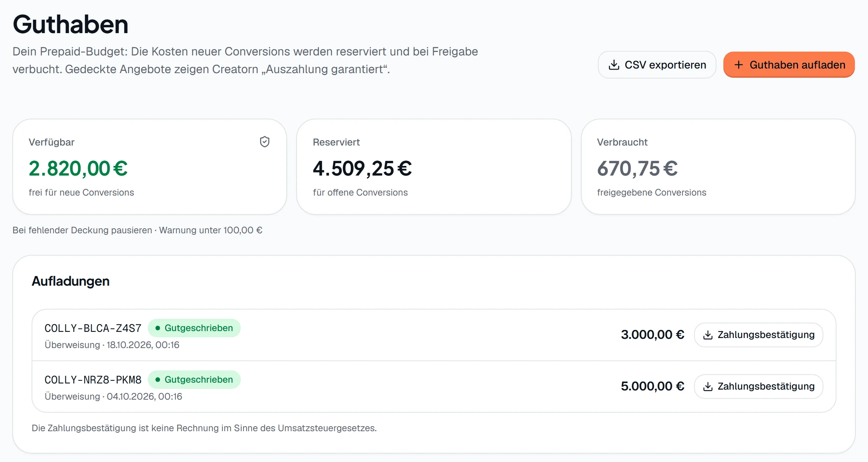This screenshot has height=462, width=868.
Task: Click the 'Verfügbar' card label
Action: tap(52, 142)
